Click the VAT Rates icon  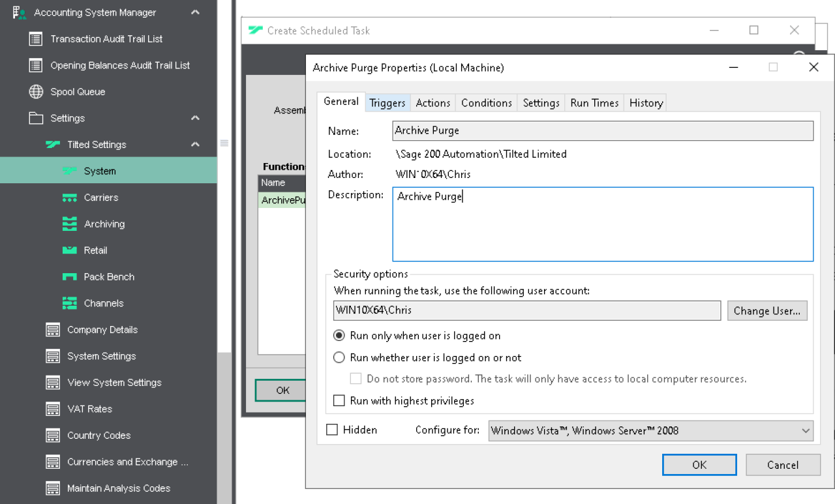(53, 409)
